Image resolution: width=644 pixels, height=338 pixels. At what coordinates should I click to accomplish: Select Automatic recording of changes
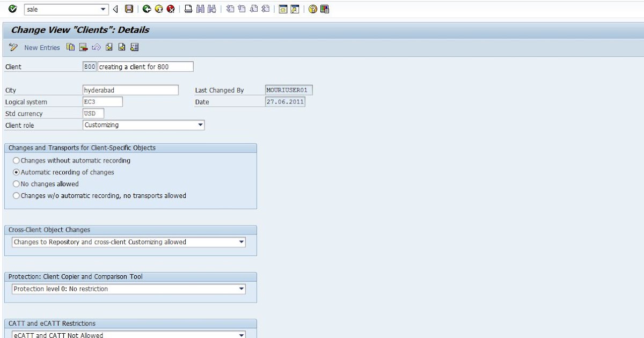(16, 172)
